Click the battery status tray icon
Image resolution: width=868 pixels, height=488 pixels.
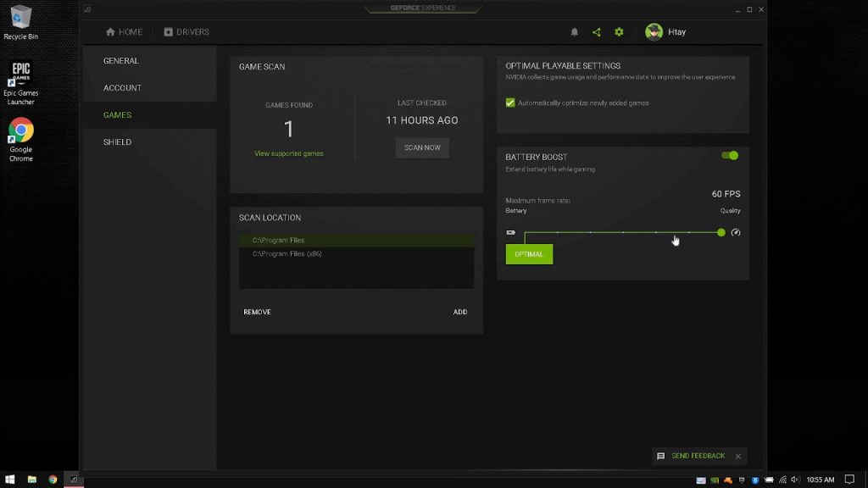(769, 480)
